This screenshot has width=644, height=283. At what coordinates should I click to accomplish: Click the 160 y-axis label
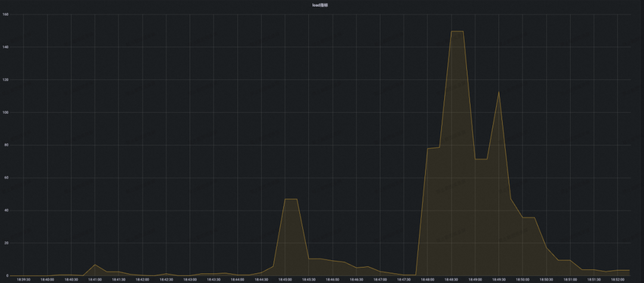[5, 14]
